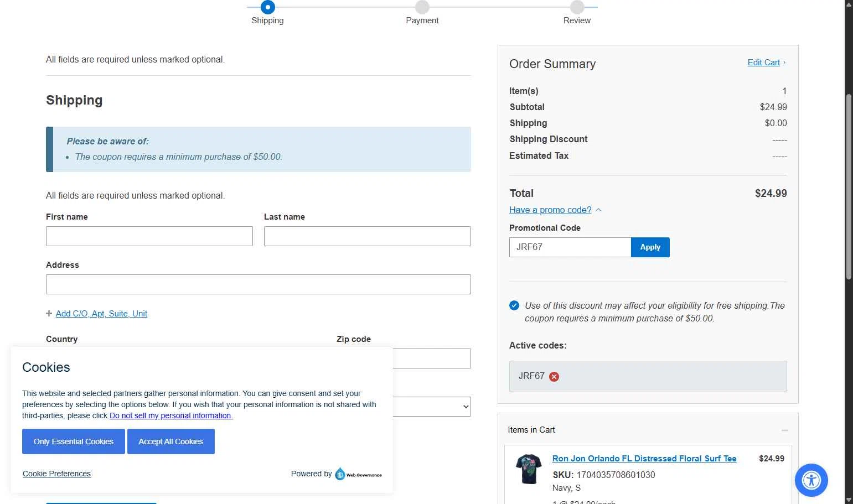Click the navy tee product thumbnail
The height and width of the screenshot is (504, 853).
[529, 469]
